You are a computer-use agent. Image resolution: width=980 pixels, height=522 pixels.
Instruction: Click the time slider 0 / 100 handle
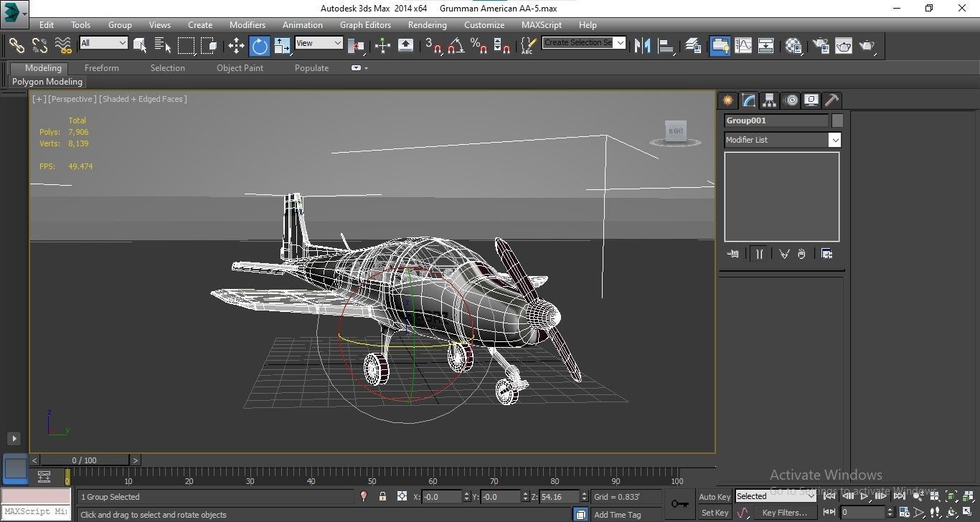tap(84, 460)
